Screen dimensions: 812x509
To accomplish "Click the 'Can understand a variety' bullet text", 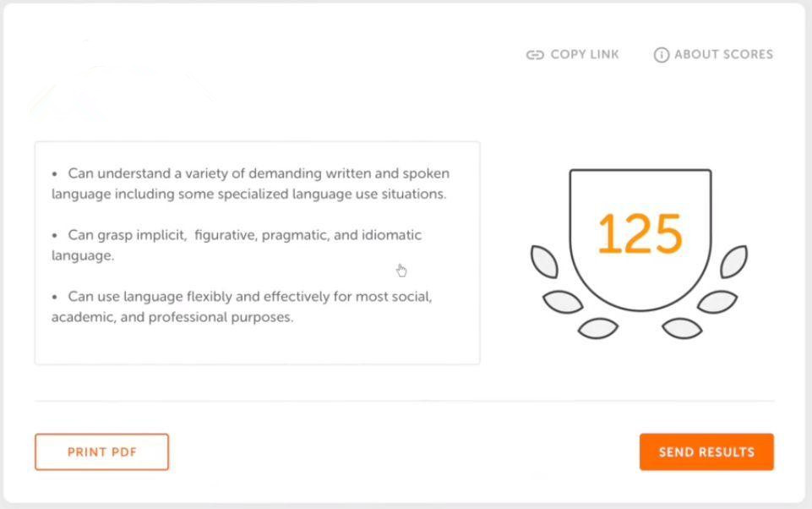I will (x=251, y=183).
